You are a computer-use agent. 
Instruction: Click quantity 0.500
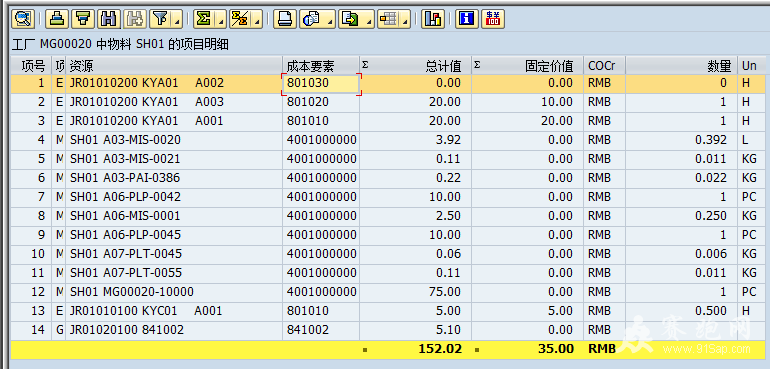[x=682, y=311]
